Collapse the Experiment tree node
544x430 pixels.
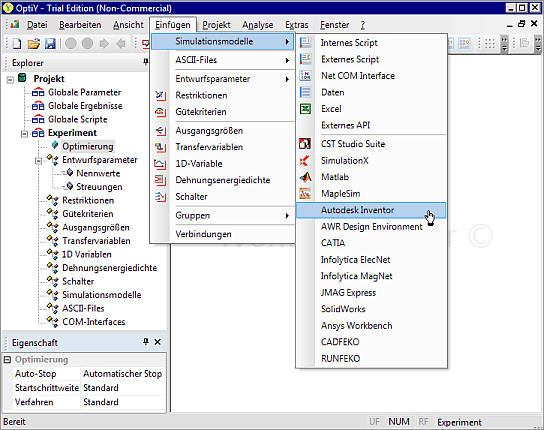coord(24,134)
